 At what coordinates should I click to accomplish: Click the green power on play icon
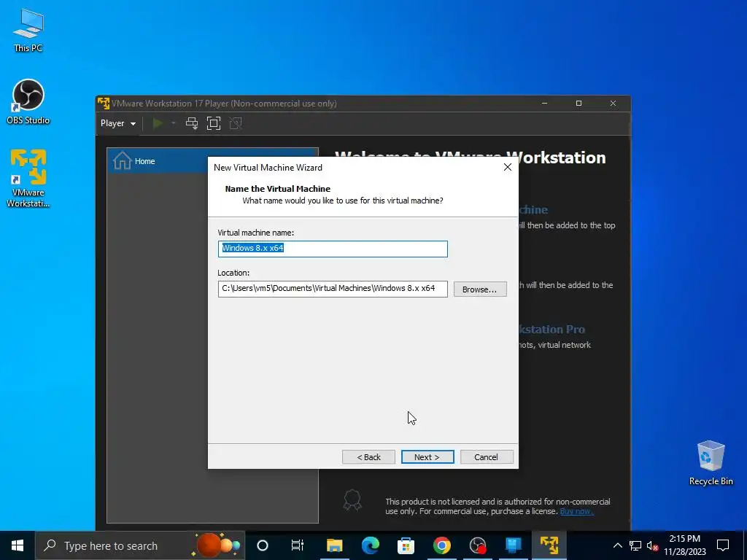(x=158, y=123)
